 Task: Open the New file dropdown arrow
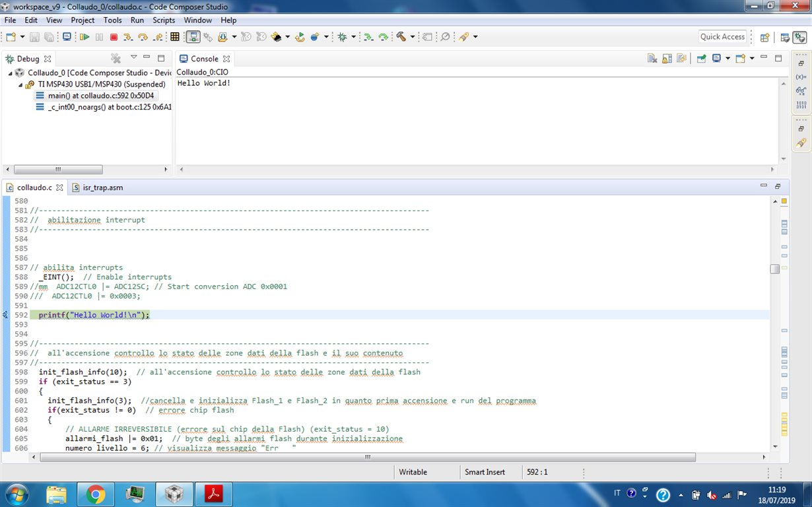point(22,37)
